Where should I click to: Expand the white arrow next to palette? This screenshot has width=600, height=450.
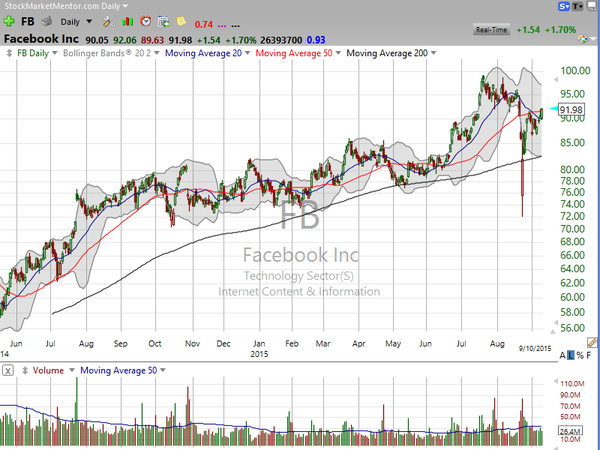(x=593, y=39)
